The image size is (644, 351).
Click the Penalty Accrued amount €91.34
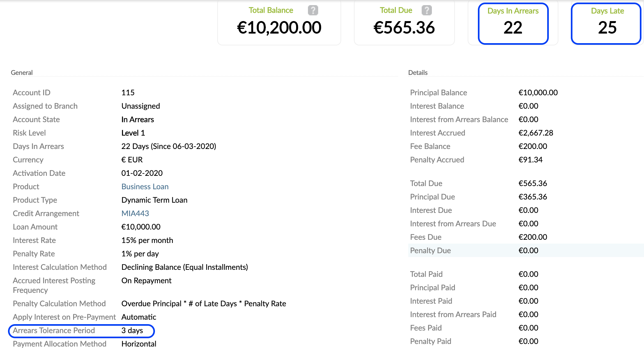(x=531, y=160)
